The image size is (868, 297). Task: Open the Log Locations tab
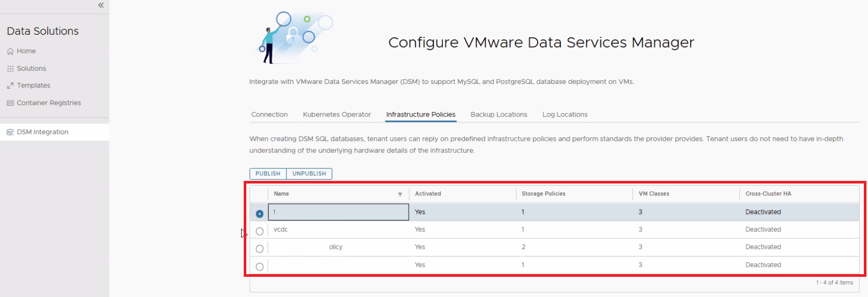(565, 115)
